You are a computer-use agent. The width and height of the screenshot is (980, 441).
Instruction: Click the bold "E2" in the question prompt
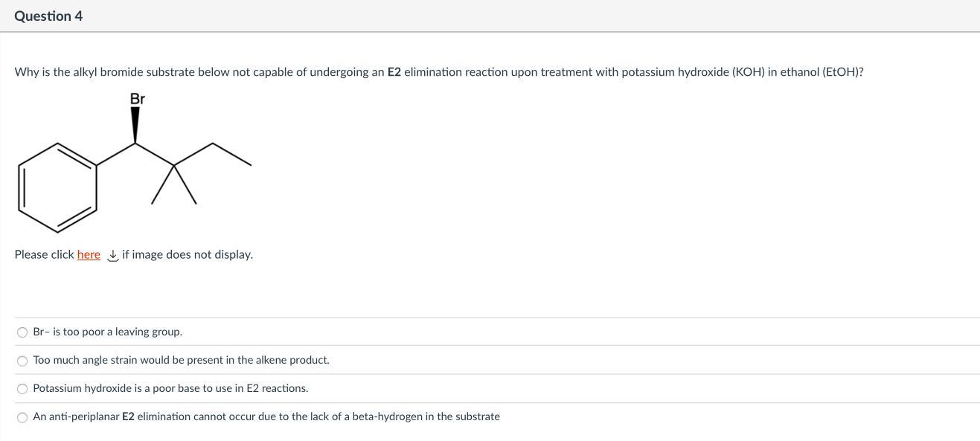394,72
